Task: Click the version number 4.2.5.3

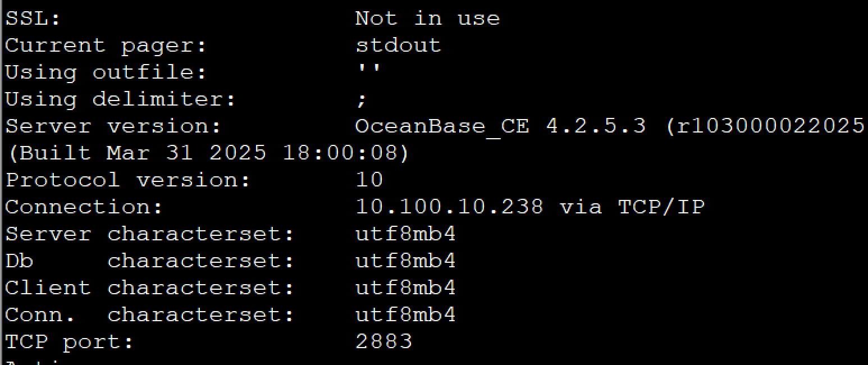Action: click(x=596, y=126)
